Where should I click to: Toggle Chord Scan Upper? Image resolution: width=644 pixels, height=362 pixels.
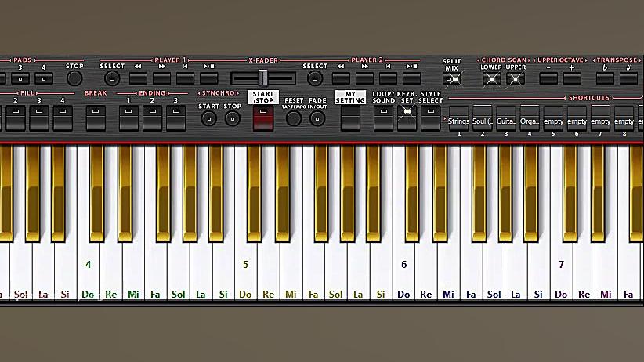516,79
